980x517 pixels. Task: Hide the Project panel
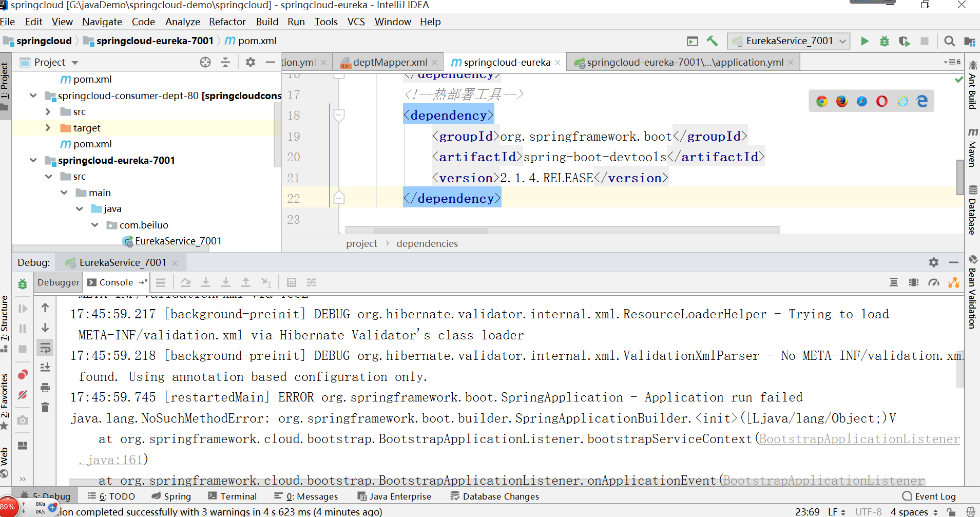coord(271,62)
